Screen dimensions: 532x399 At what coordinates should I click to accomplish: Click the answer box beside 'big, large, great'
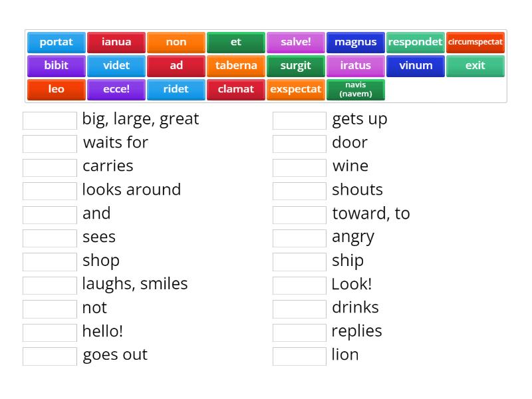(x=49, y=120)
